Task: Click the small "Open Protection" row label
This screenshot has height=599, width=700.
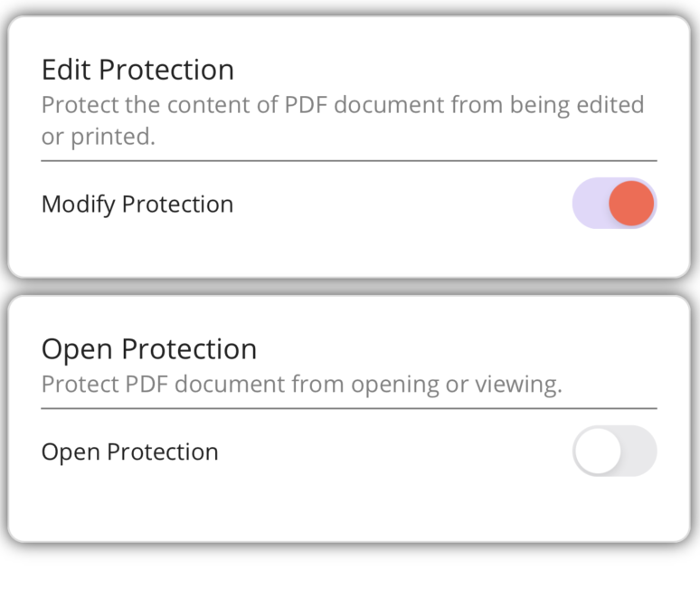Action: [129, 452]
